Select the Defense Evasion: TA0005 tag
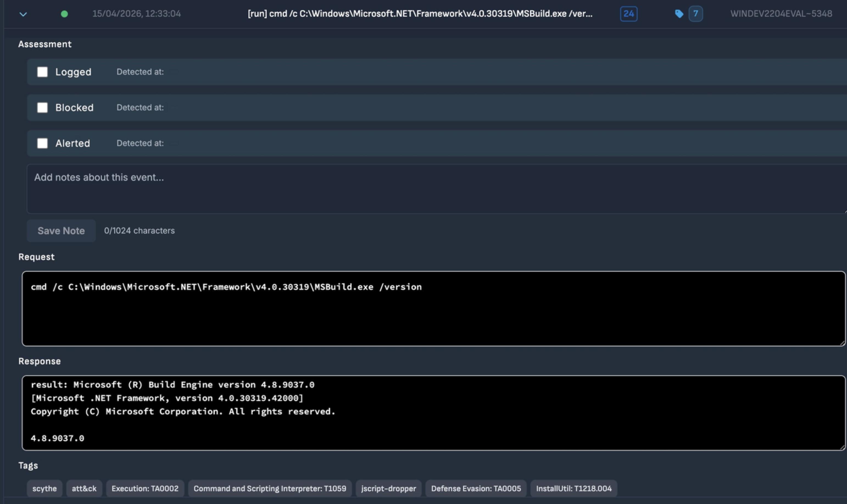Viewport: 847px width, 504px height. (476, 488)
